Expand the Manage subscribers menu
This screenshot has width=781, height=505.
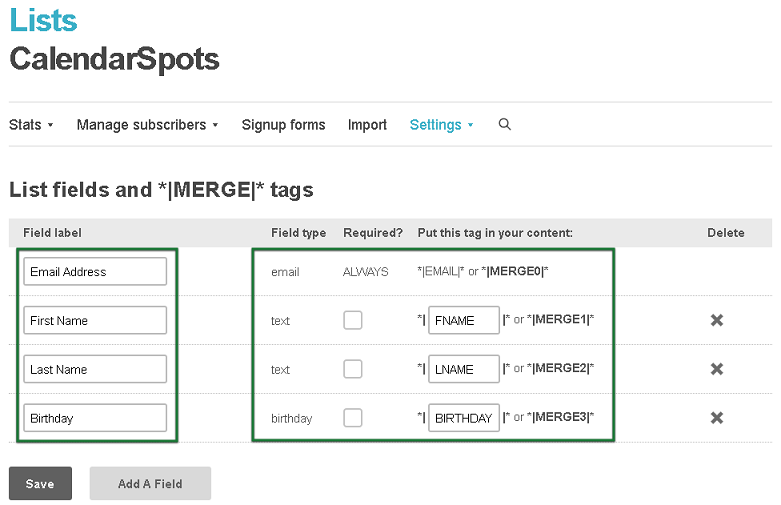[x=147, y=125]
